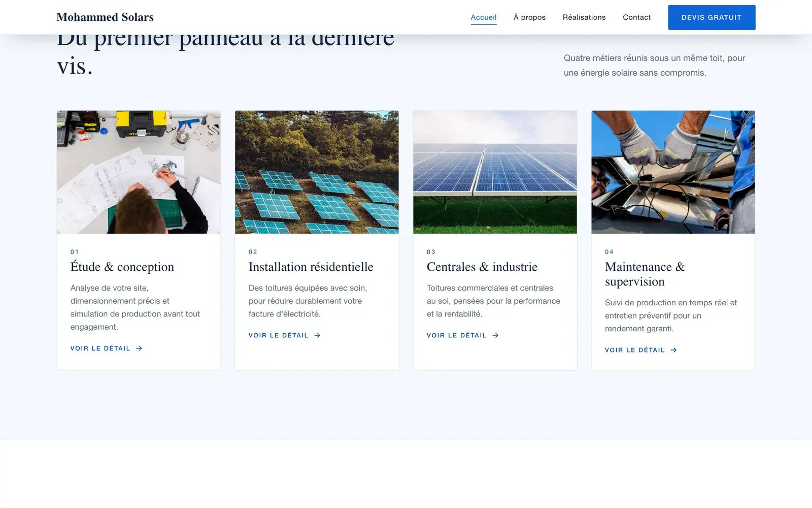View the Installation résidentielle hillside panels image
The height and width of the screenshot is (508, 812).
point(317,172)
